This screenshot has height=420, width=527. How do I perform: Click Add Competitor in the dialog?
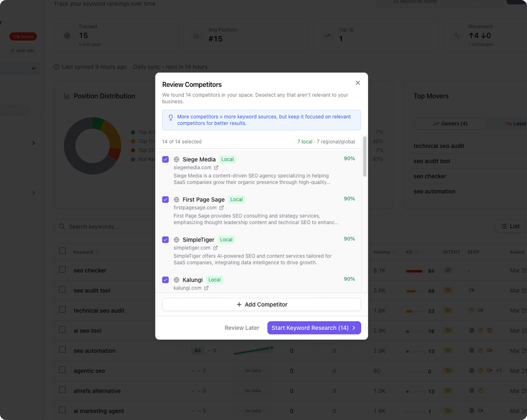pos(262,304)
